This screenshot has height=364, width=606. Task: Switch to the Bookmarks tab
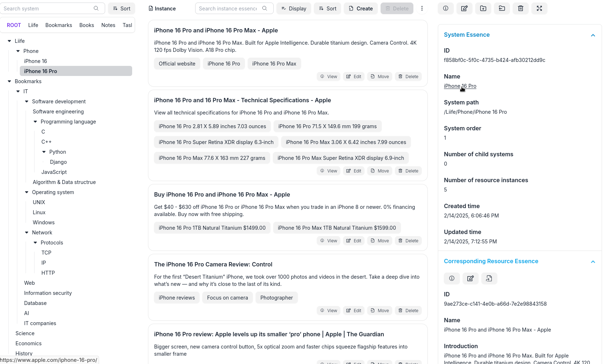coord(59,25)
